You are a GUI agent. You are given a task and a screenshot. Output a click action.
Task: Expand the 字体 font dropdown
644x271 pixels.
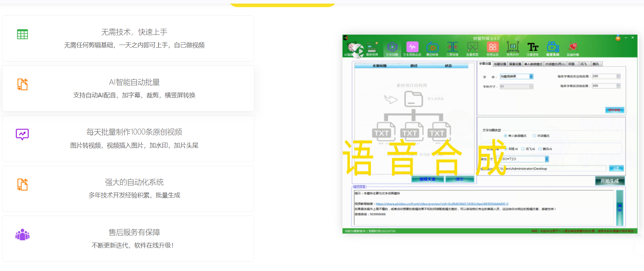click(x=531, y=77)
